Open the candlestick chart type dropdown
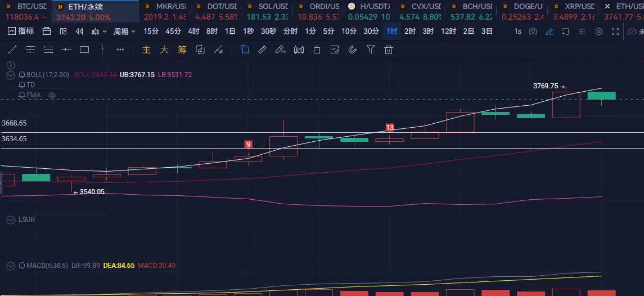 (x=99, y=32)
